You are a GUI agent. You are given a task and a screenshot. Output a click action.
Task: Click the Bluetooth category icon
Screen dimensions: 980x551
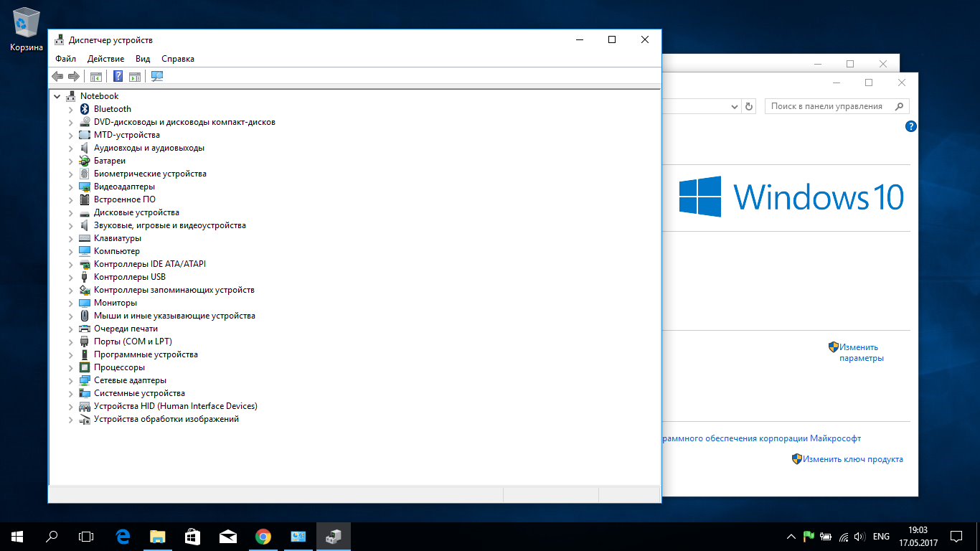pyautogui.click(x=85, y=109)
